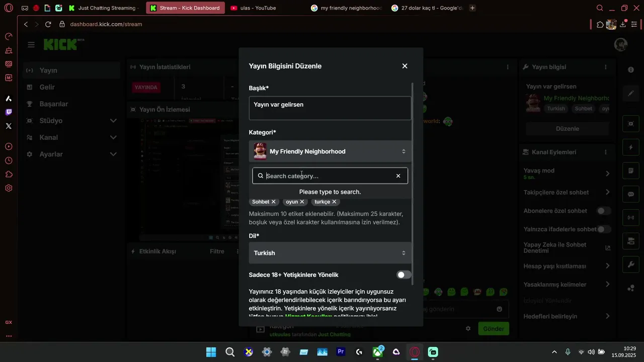Viewport: 644px width, 362px height.
Task: Click the lightning bolt icon in right sidebar
Action: 631,147
